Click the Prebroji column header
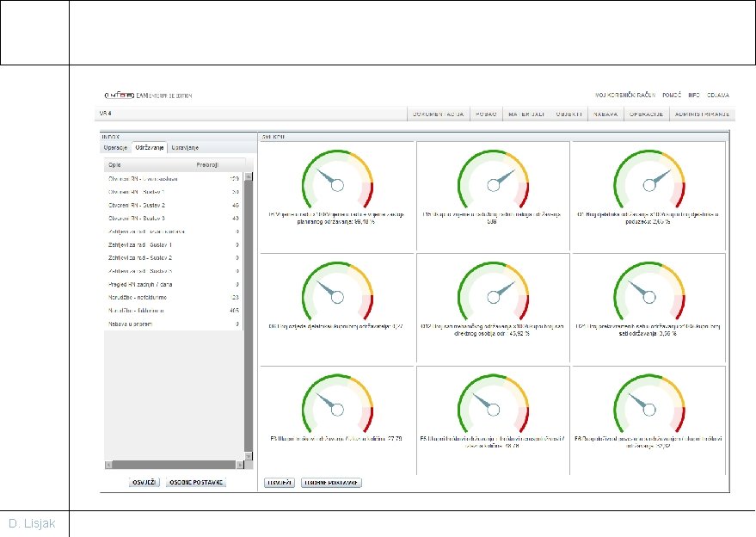The image size is (756, 537). point(208,165)
